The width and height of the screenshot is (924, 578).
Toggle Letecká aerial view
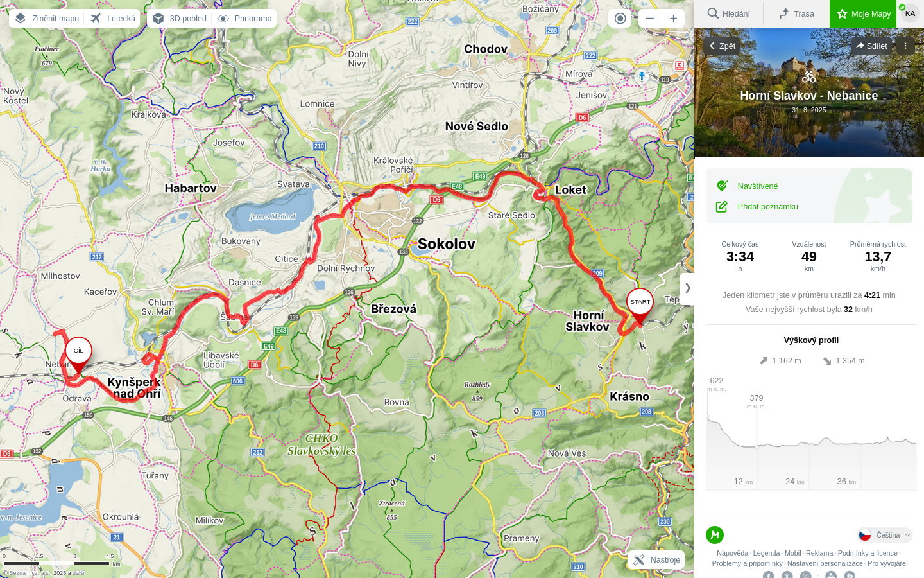[113, 18]
